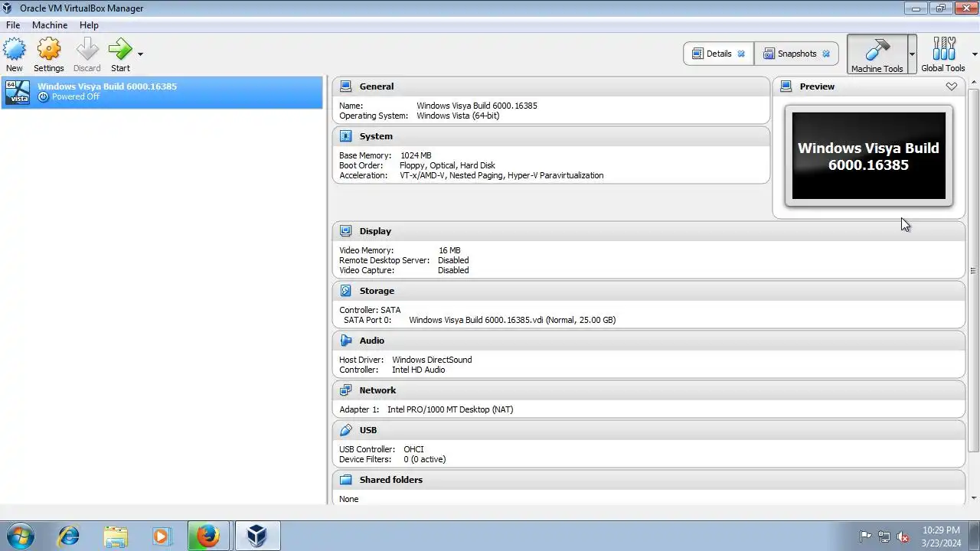Close the Snapshots tab via its X
This screenshot has width=980, height=551.
point(826,54)
